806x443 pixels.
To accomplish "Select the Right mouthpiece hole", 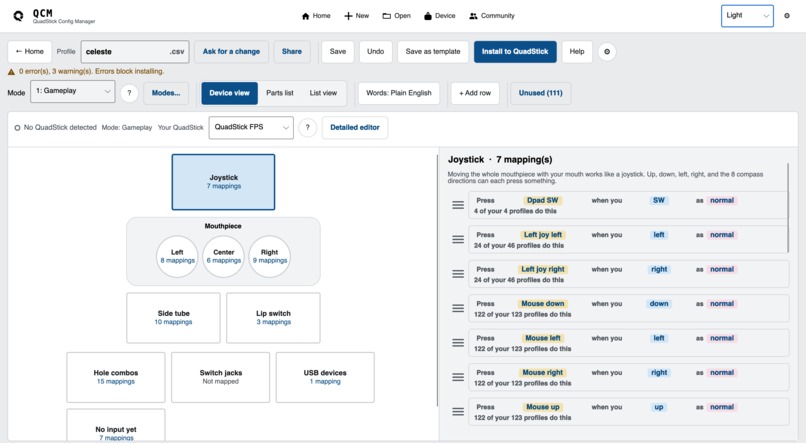I will (269, 256).
